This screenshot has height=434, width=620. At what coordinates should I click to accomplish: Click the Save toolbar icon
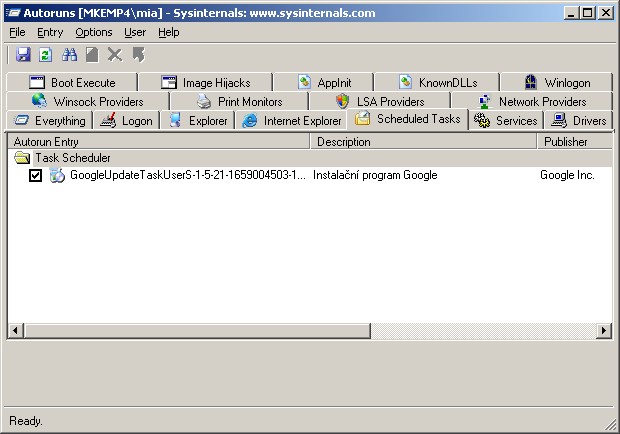23,55
